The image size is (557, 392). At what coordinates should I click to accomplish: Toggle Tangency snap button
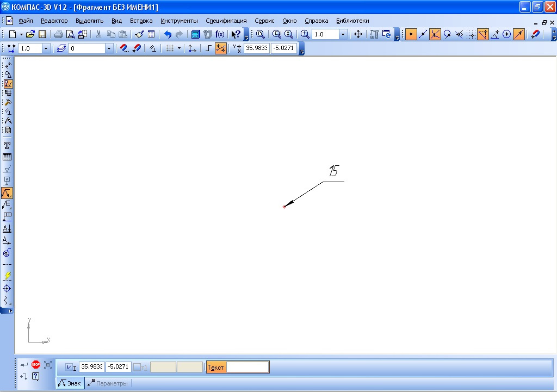447,34
